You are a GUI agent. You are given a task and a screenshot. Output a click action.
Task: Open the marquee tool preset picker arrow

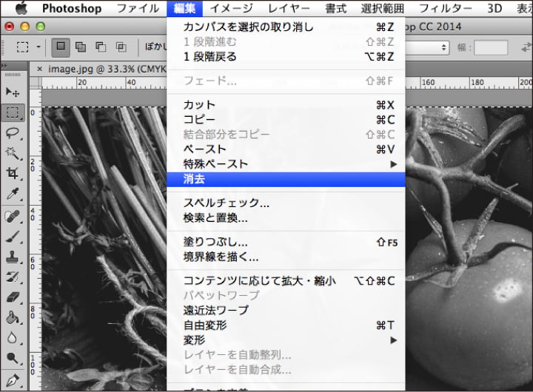(38, 47)
